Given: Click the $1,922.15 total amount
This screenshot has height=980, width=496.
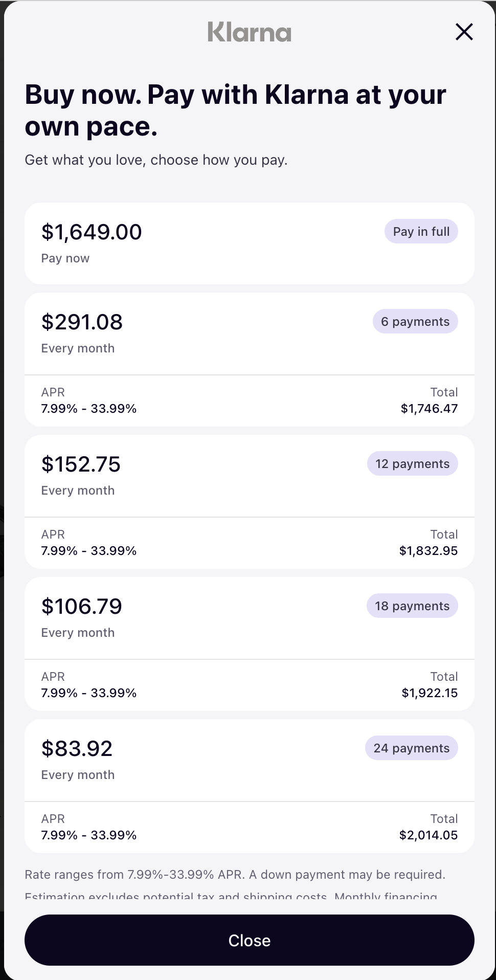Looking at the screenshot, I should pos(430,693).
